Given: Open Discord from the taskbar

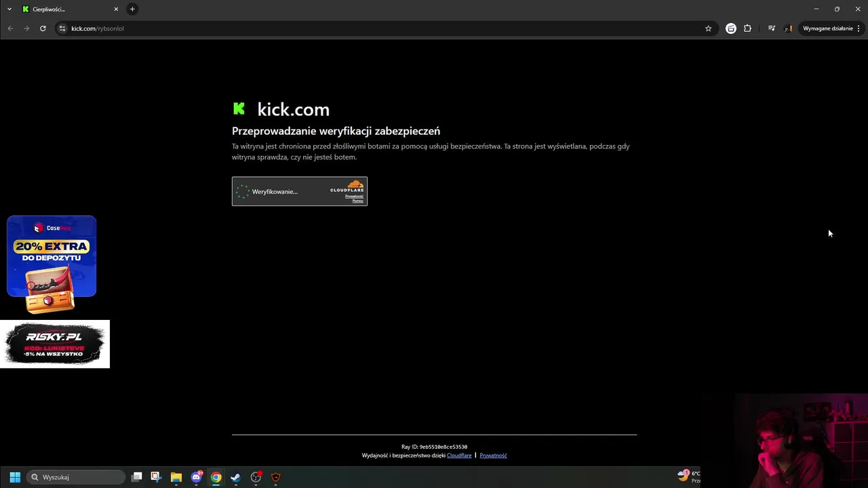Looking at the screenshot, I should click(197, 477).
